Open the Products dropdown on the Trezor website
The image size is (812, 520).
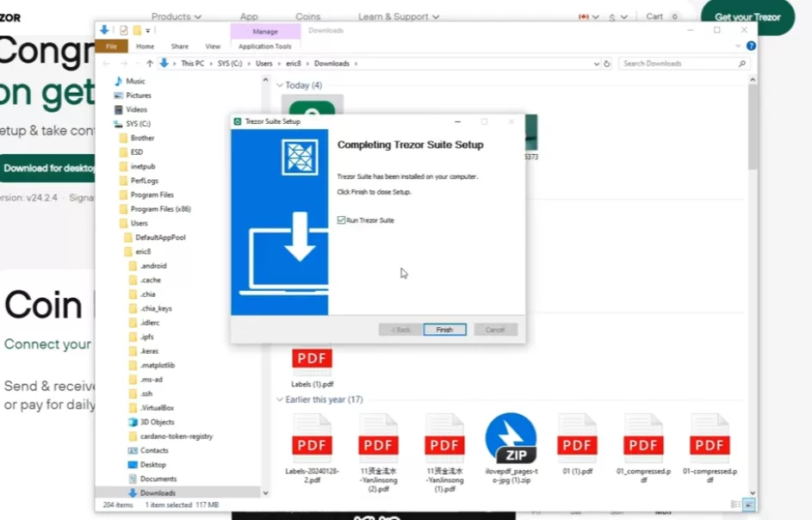point(176,16)
